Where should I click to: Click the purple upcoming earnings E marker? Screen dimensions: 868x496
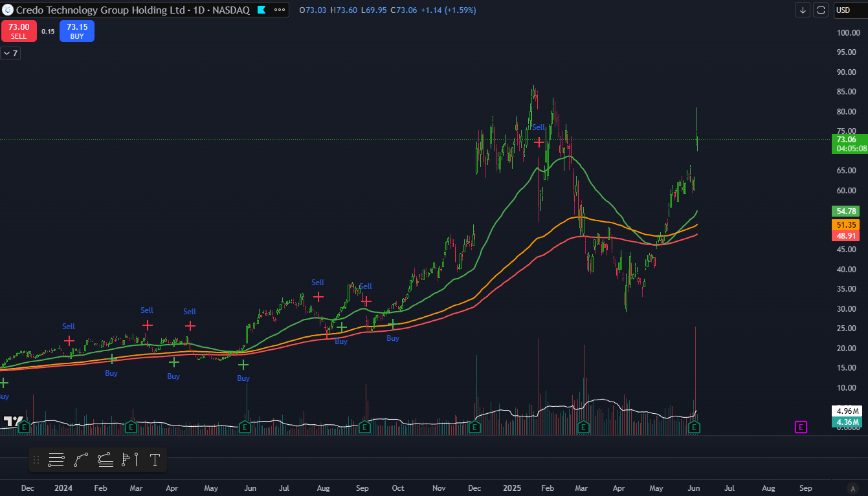point(801,427)
